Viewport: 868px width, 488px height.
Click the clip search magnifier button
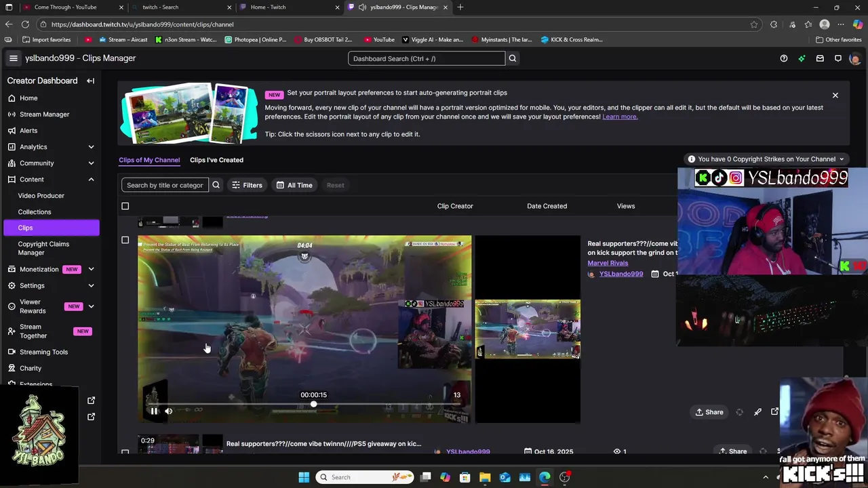[216, 185]
